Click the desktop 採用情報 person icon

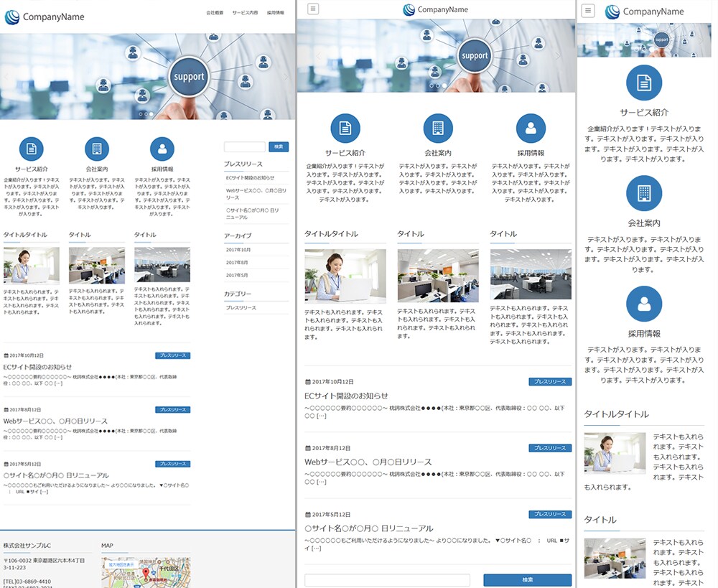[162, 149]
